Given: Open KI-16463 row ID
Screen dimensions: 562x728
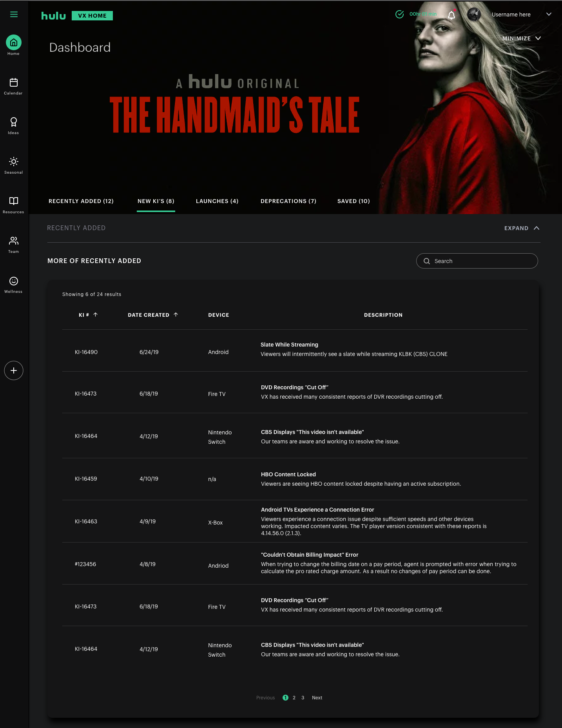Looking at the screenshot, I should (x=86, y=521).
